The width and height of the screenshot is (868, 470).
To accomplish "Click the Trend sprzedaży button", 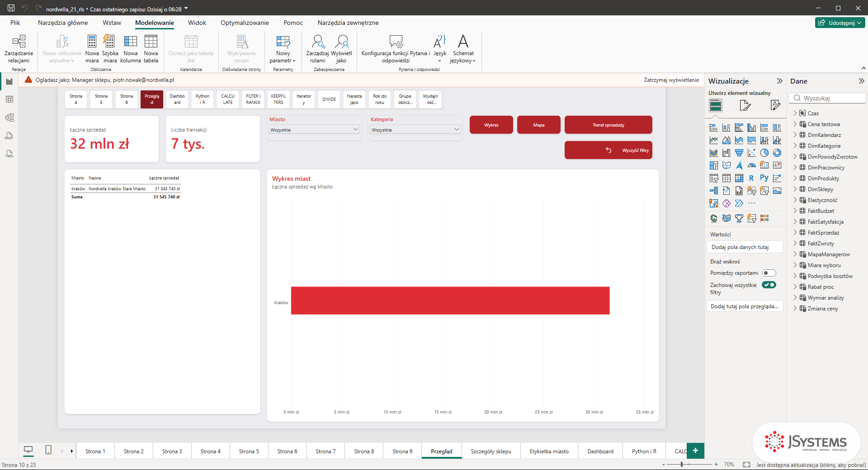I will [609, 125].
